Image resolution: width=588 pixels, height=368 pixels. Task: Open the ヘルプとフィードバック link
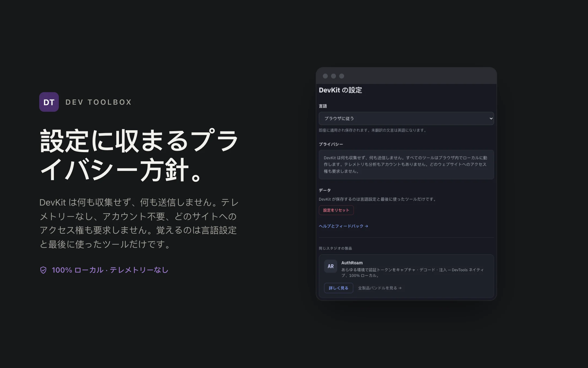pyautogui.click(x=343, y=226)
